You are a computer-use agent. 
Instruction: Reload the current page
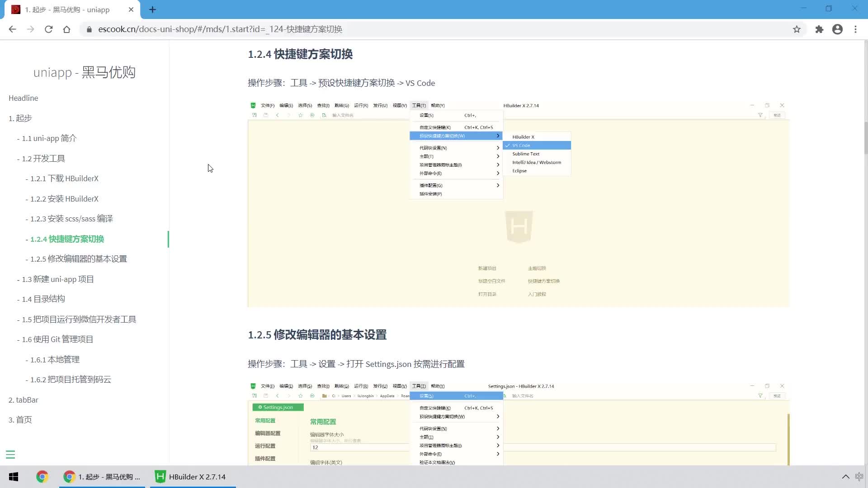48,29
